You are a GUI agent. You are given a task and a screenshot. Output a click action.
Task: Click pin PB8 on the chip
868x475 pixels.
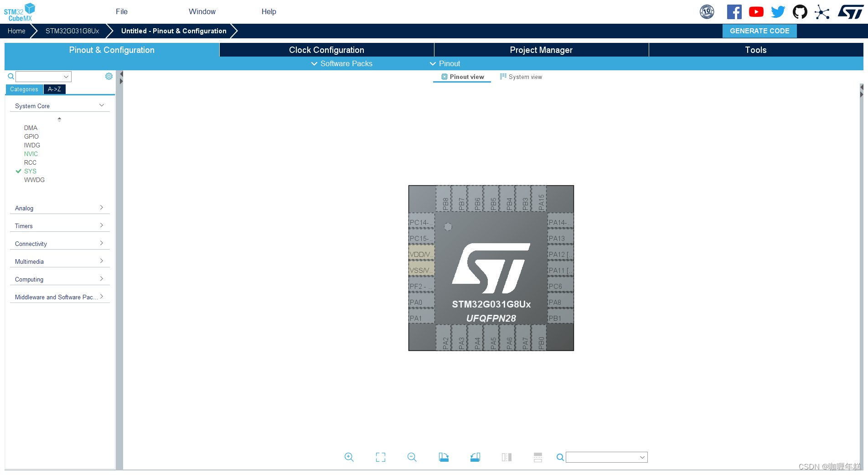[444, 198]
